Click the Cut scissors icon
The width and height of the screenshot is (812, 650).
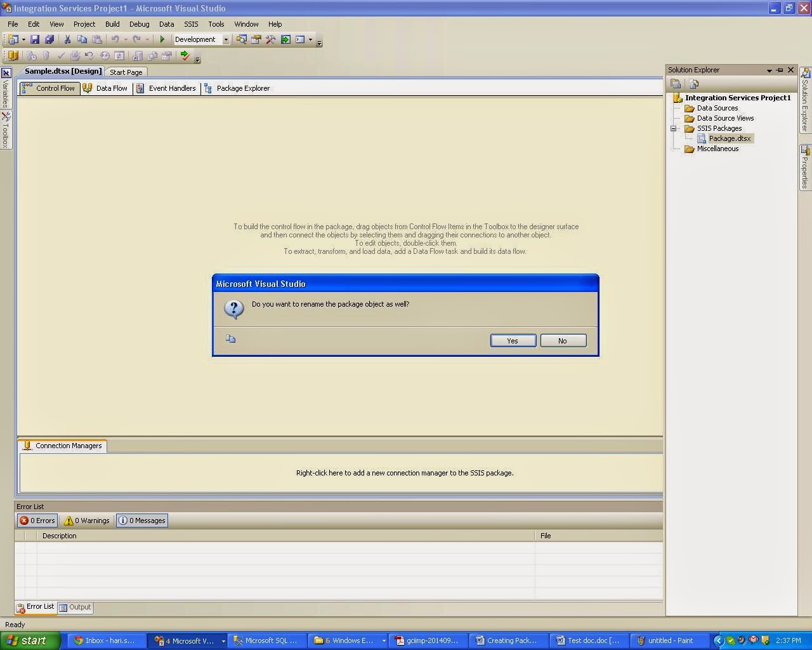point(67,39)
